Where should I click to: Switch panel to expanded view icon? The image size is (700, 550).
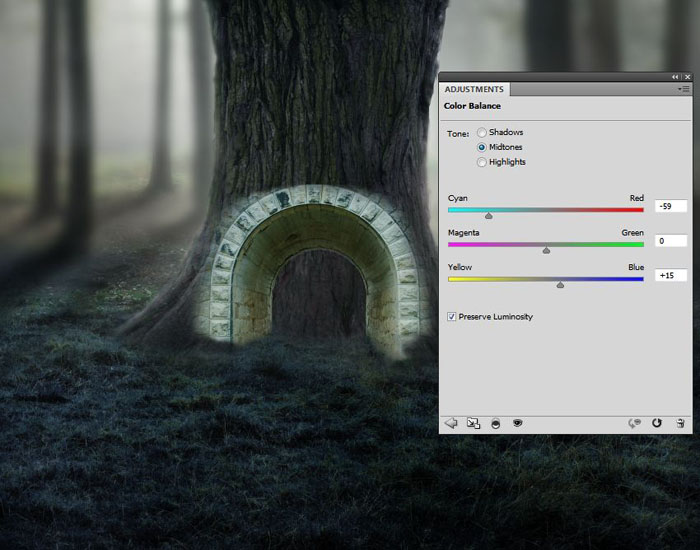pos(473,423)
